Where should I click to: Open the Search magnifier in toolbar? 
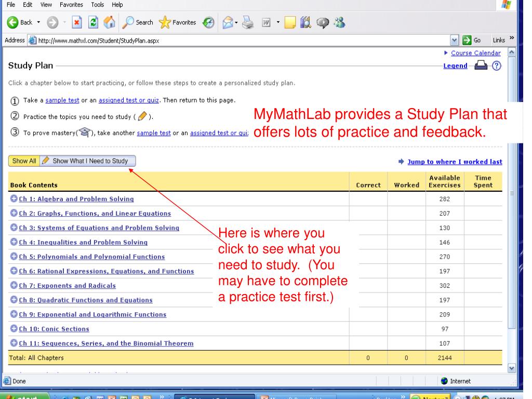137,22
